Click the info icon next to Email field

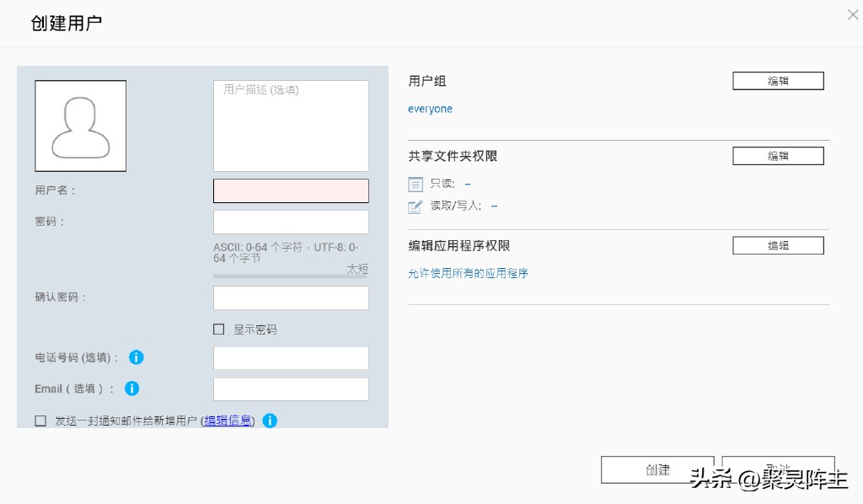point(131,389)
